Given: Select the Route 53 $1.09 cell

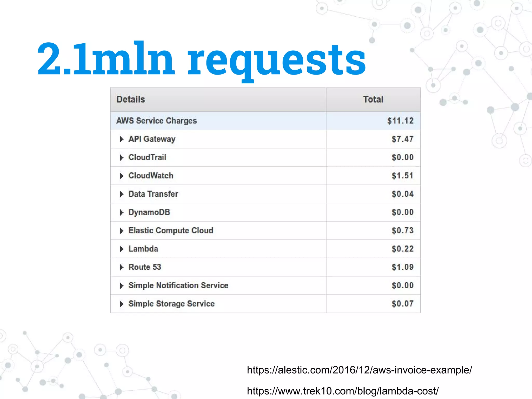Looking at the screenshot, I should (402, 267).
